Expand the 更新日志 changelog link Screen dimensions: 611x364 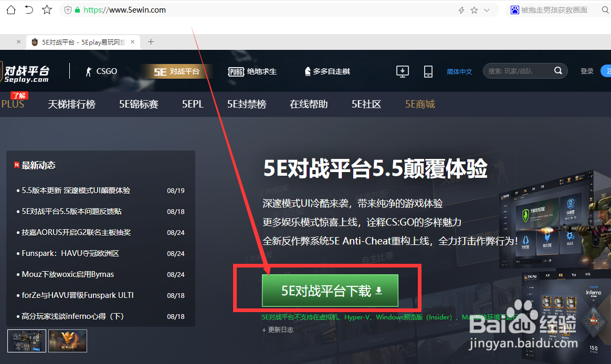click(278, 330)
